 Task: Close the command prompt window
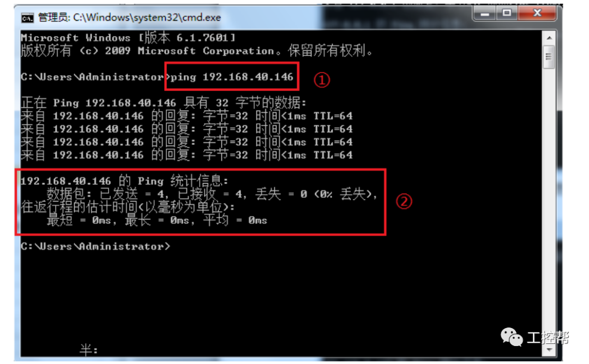click(537, 13)
